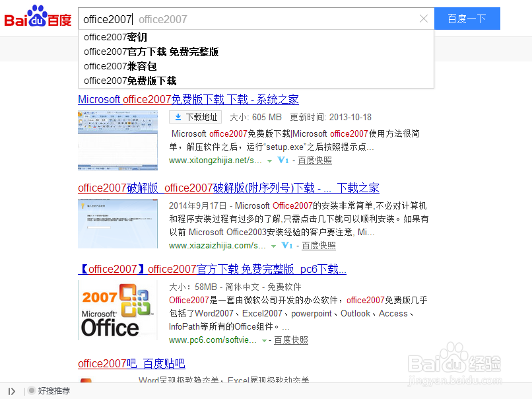Open thumbnail of 下载之家 破解版 result
The height and width of the screenshot is (399, 532).
click(x=117, y=224)
